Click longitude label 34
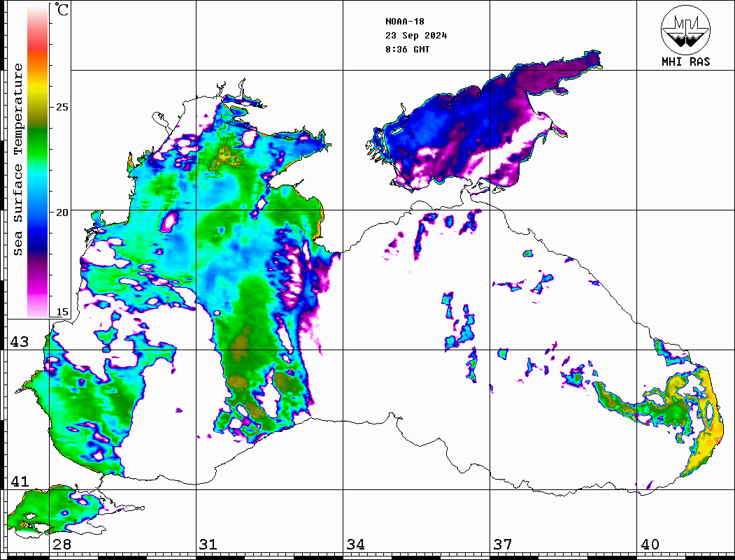The image size is (735, 560). tap(356, 544)
